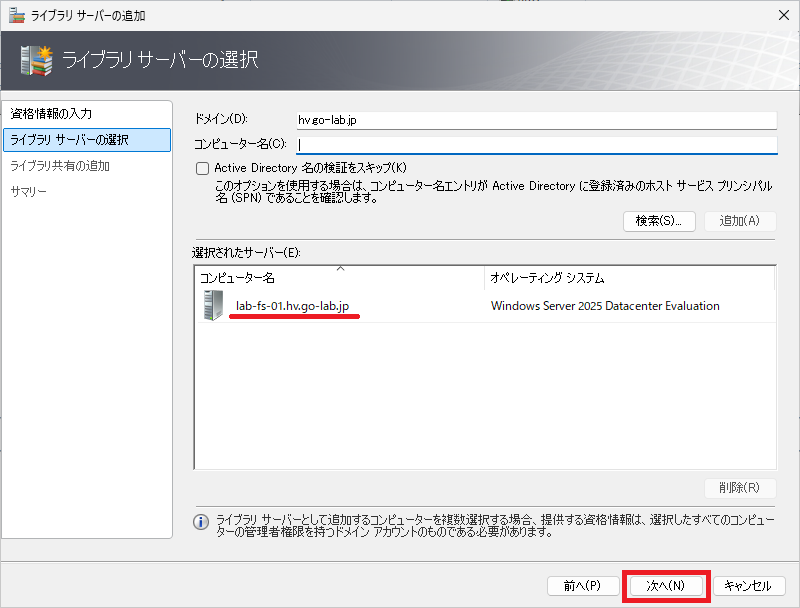Go back with the 前へ(P) button

coord(583,586)
